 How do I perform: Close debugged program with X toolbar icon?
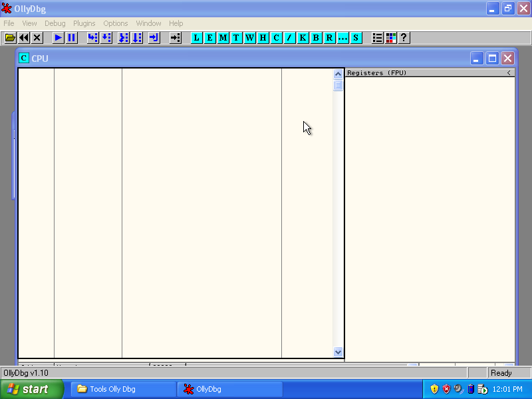coord(37,38)
